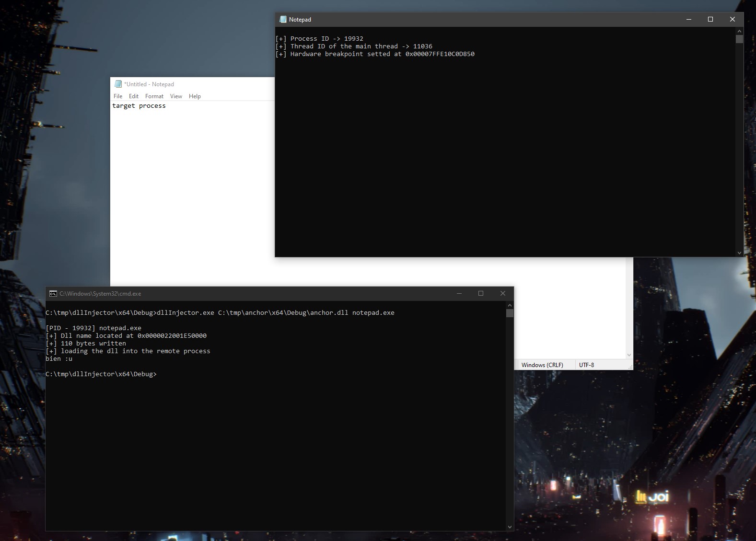Close the black Notepad console window
The height and width of the screenshot is (541, 756).
point(733,19)
